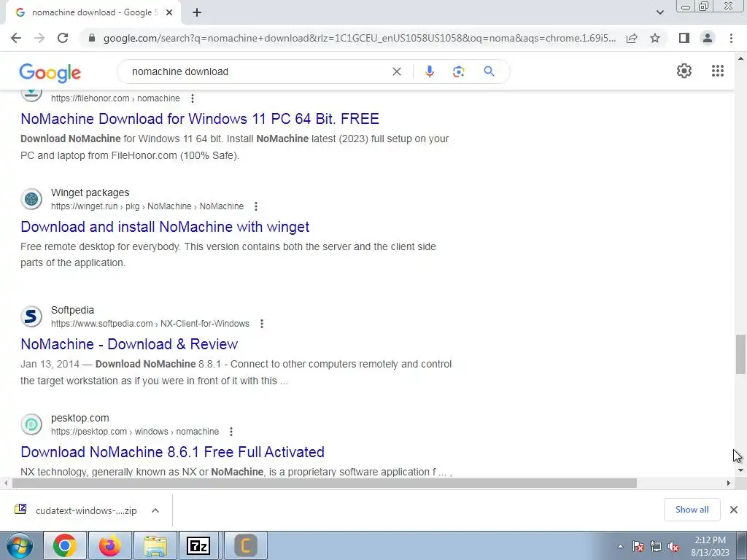Click the Softpedia site name
747x560 pixels.
coord(72,310)
